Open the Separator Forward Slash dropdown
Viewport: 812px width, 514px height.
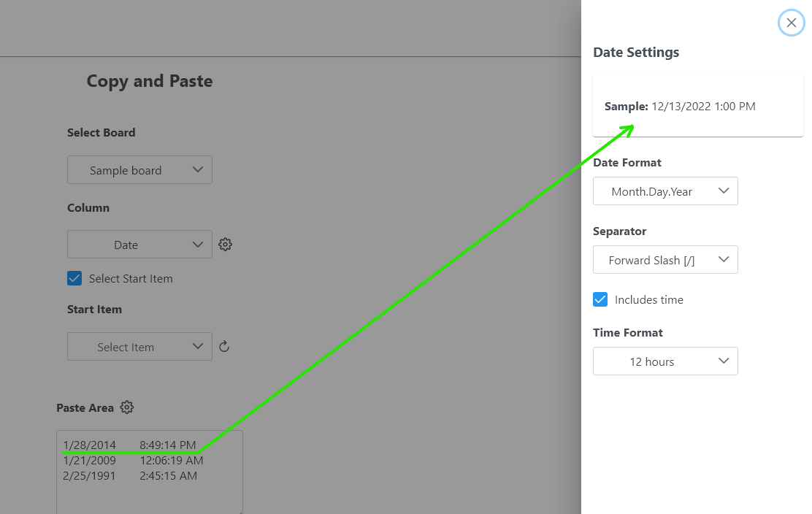tap(665, 260)
